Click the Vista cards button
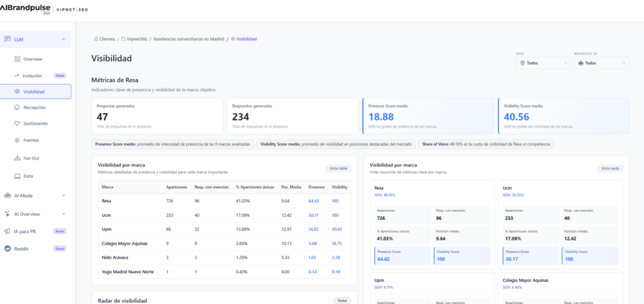Viewport: 644px width, 304px height. (610, 168)
